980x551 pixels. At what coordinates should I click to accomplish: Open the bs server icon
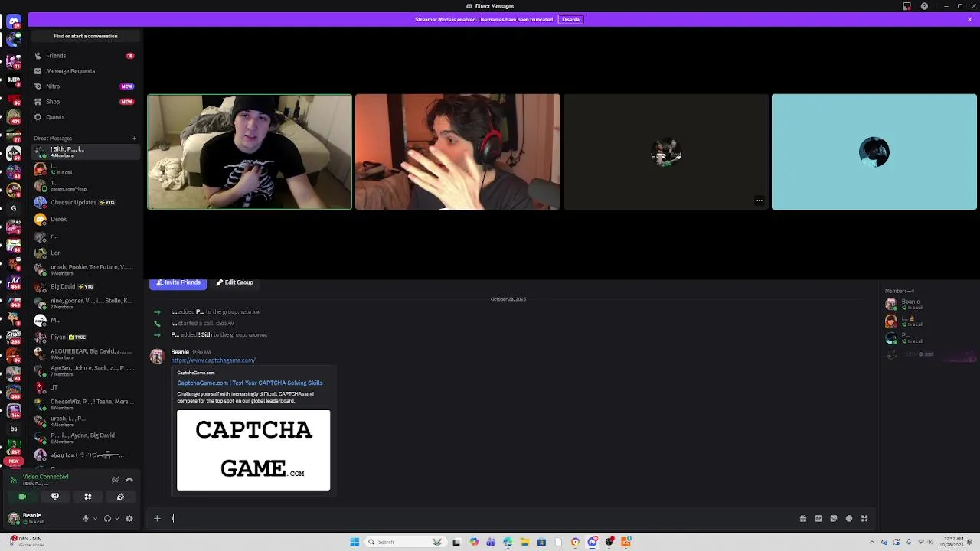[13, 429]
